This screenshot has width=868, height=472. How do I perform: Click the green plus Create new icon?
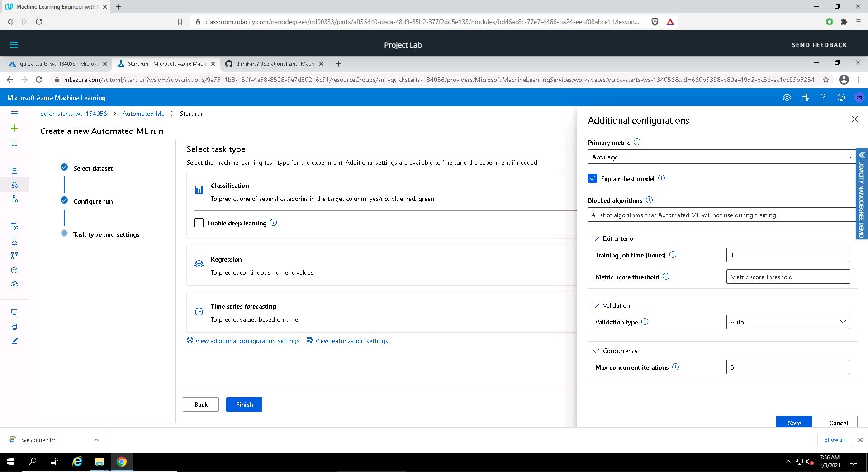14,128
